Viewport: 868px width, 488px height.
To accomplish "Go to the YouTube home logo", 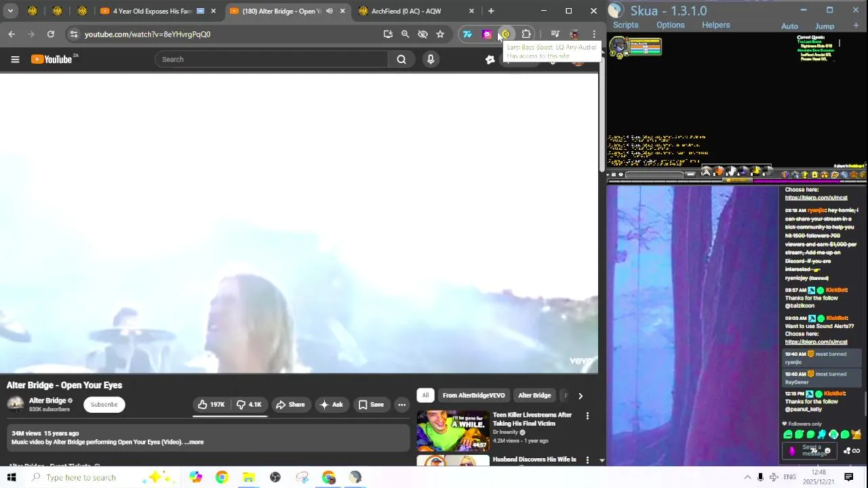I will [x=54, y=60].
